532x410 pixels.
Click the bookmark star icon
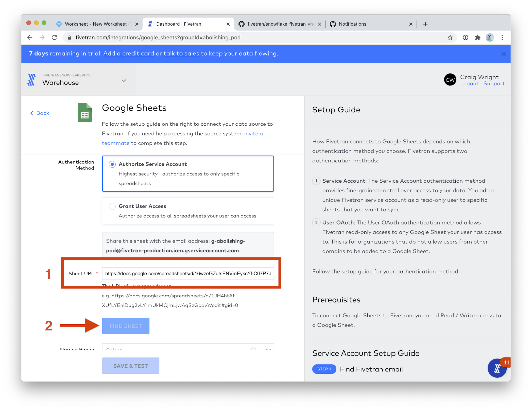click(x=450, y=38)
